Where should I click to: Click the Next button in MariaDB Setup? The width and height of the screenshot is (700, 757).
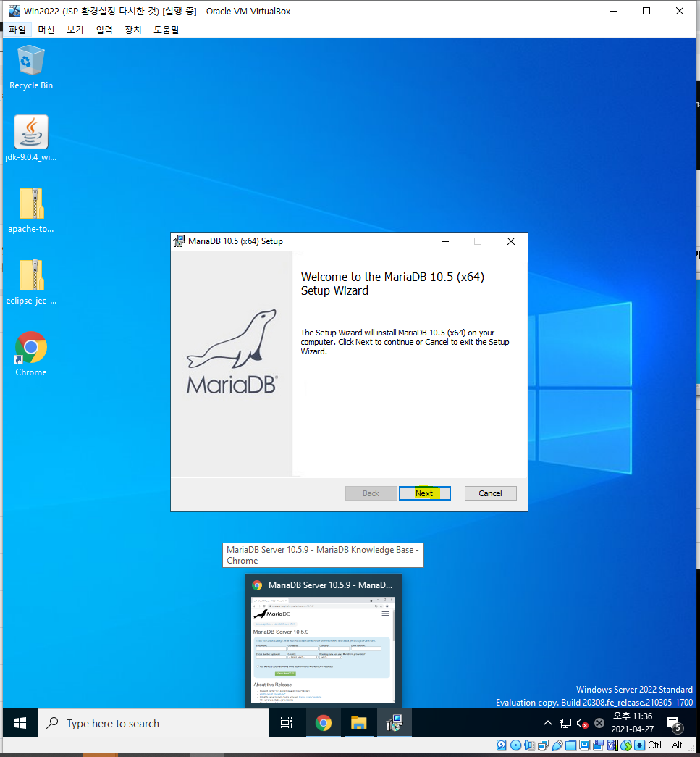click(424, 493)
